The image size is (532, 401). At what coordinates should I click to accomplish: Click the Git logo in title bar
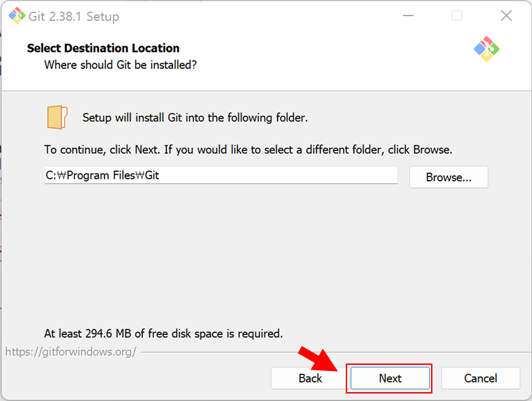click(x=16, y=16)
